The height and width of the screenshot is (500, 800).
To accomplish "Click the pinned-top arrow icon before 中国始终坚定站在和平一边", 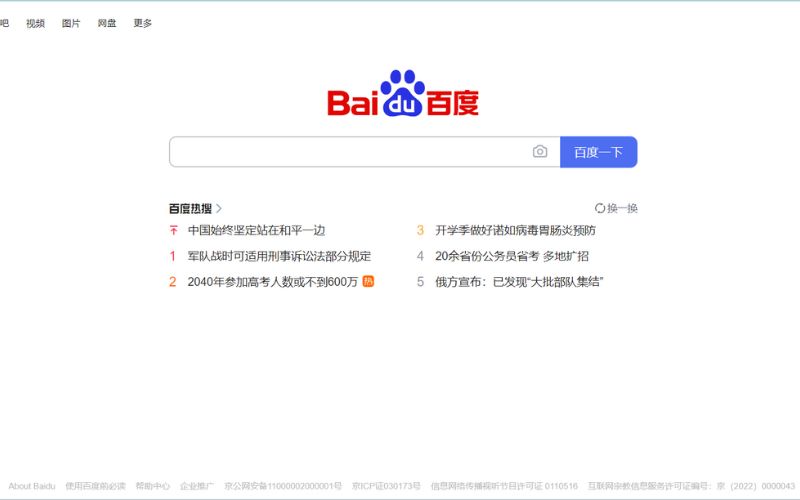I will [173, 230].
